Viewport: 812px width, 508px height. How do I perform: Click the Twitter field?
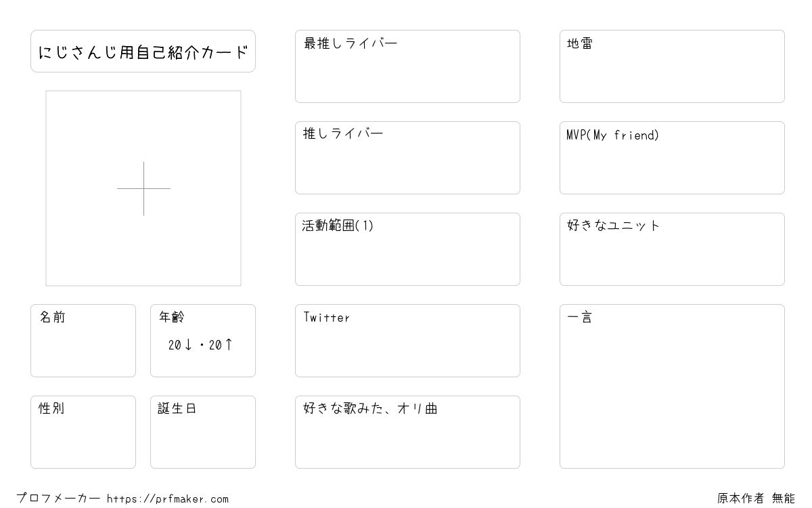click(407, 341)
